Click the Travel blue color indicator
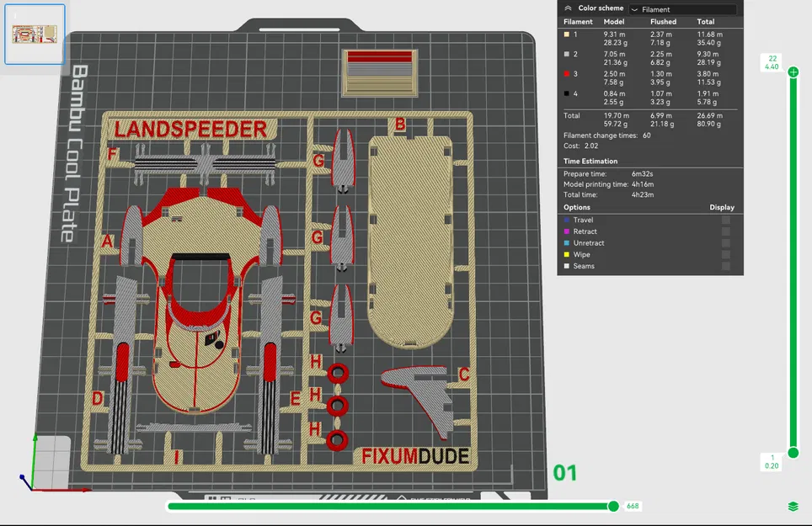812x526 pixels. 567,220
